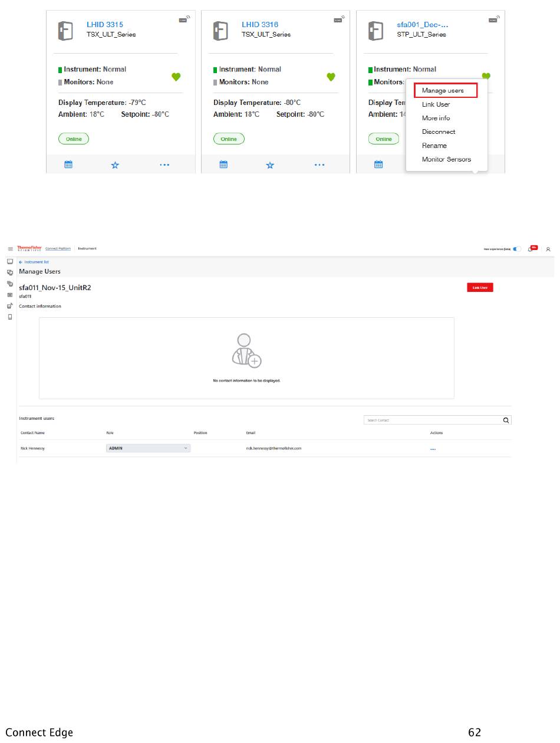The height and width of the screenshot is (743, 560).
Task: Open three-dot menu on LHID 3316 card
Action: tap(319, 165)
